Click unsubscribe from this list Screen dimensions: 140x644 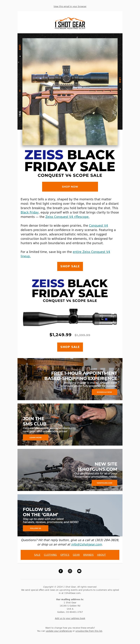[89, 631]
